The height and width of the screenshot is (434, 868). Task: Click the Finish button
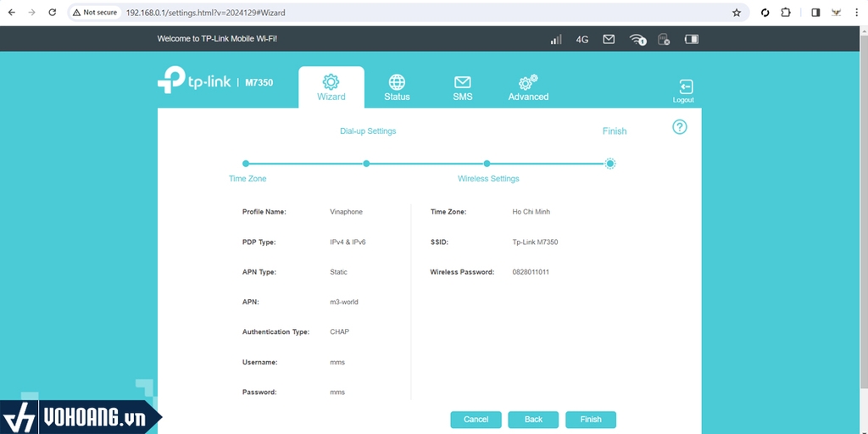point(591,420)
